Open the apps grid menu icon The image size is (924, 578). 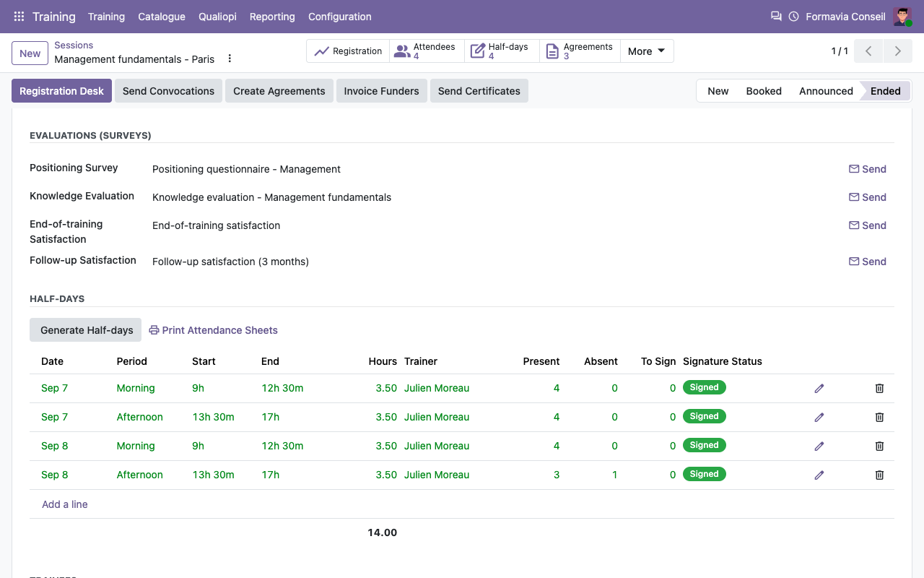pos(19,17)
